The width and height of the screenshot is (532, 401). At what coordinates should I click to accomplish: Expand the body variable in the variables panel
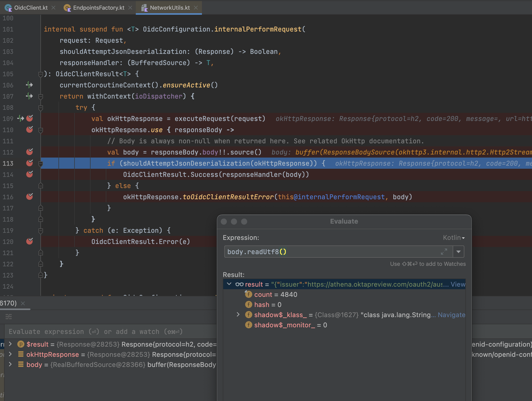[x=10, y=364]
